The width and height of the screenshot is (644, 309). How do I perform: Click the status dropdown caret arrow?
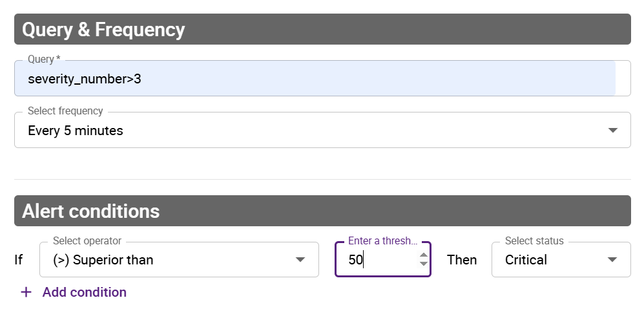click(612, 260)
